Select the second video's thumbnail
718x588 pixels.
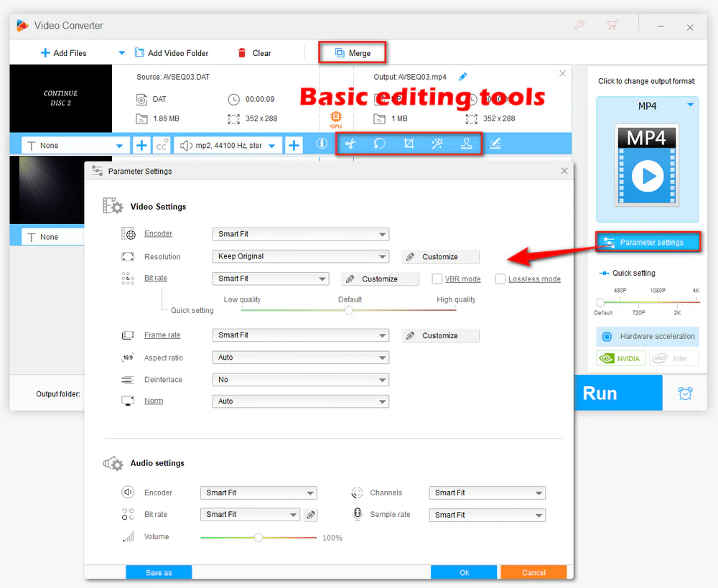pyautogui.click(x=47, y=190)
